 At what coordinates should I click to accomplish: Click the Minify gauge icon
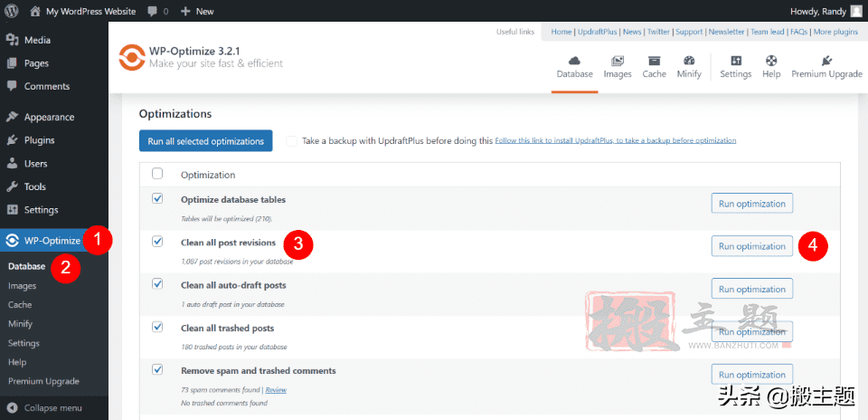(x=689, y=61)
